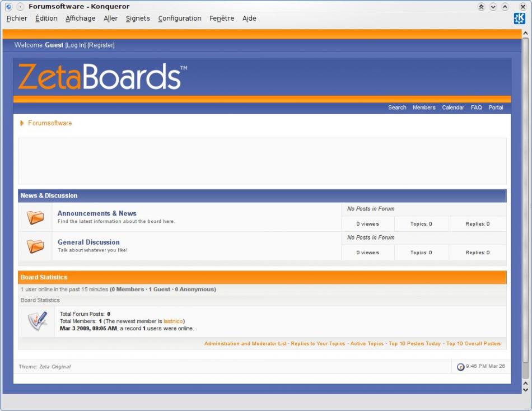Click the 1 user online status line
Screen dimensions: 532x411
118,289
